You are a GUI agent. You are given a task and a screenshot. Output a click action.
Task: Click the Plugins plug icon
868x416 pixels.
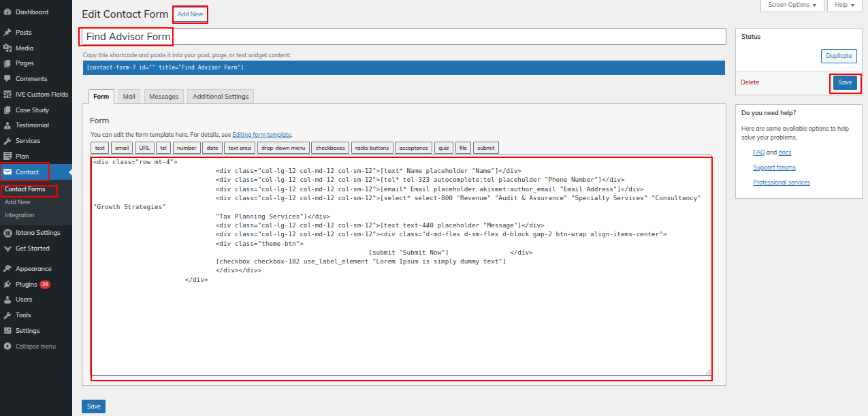tap(7, 285)
